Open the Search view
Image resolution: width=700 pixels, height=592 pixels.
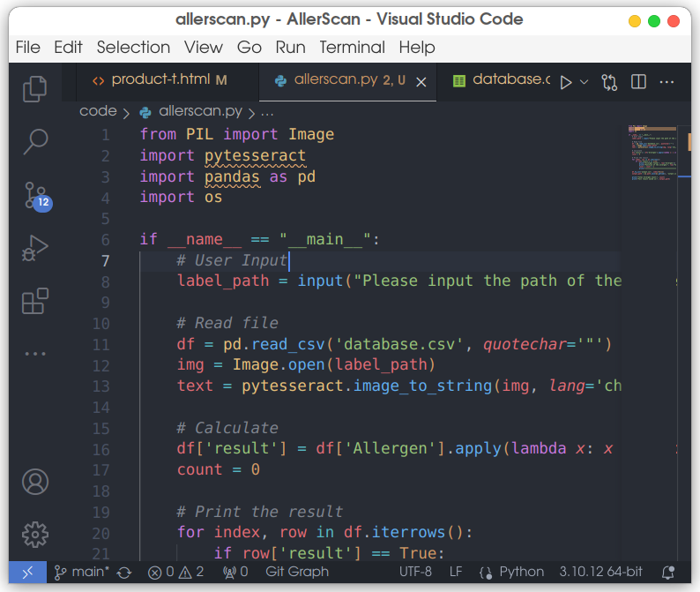click(35, 142)
